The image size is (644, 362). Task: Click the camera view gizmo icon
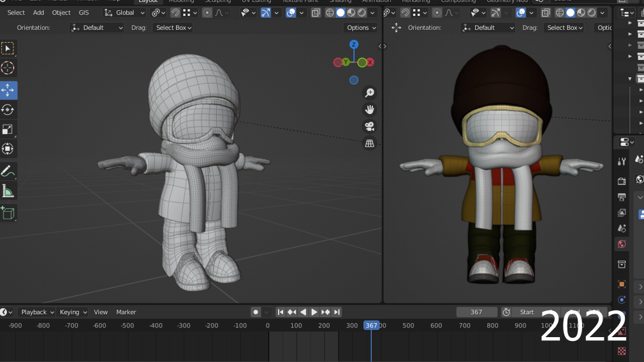[x=369, y=126]
